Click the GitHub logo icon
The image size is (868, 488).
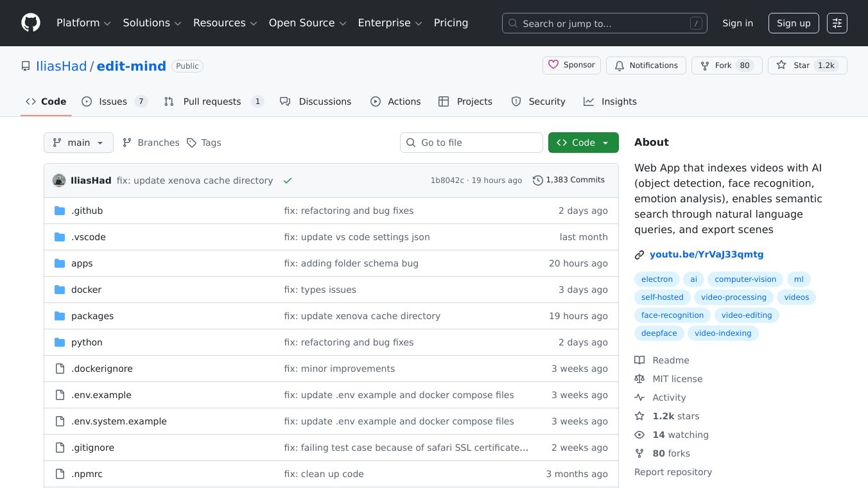[x=31, y=23]
